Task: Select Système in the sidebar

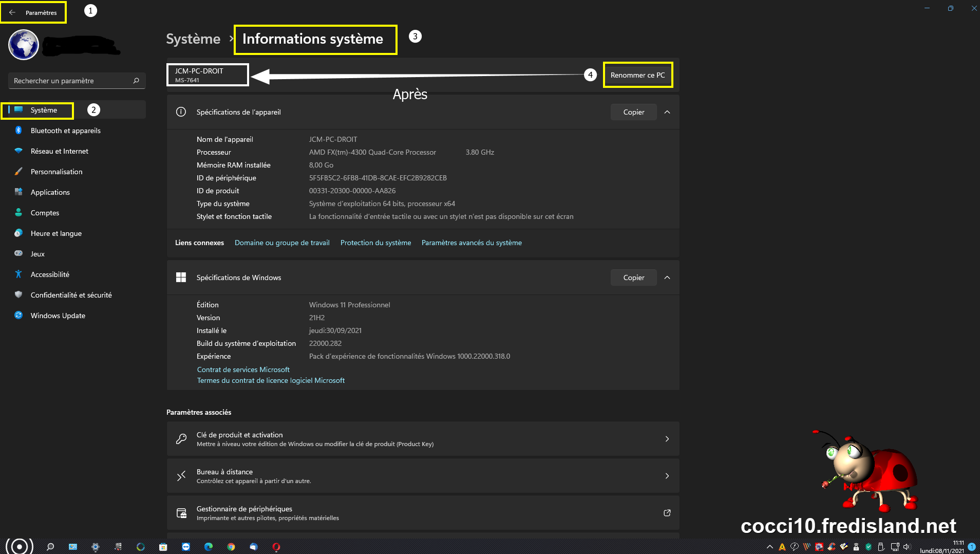Action: [x=44, y=110]
